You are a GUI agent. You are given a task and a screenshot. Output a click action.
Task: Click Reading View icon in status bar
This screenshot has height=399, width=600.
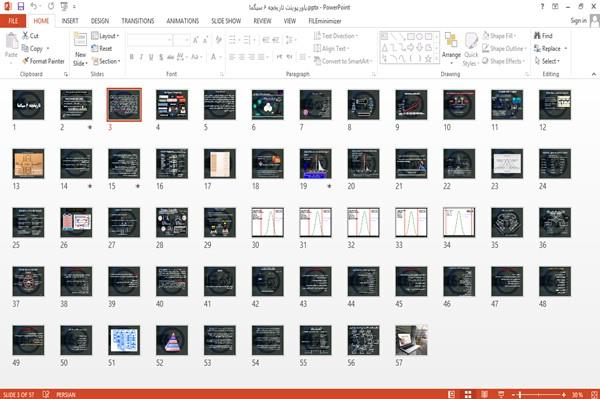coord(484,394)
